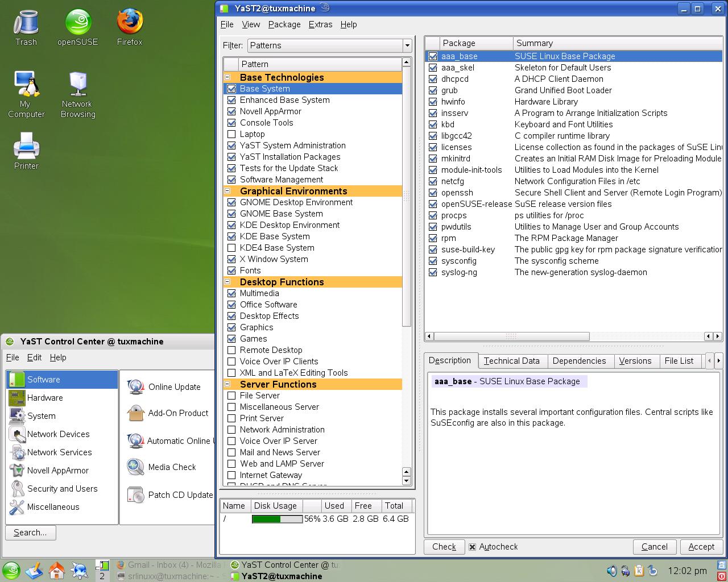The image size is (728, 582).
Task: Switch to virtual desktop 2 in the pager
Action: [102, 576]
